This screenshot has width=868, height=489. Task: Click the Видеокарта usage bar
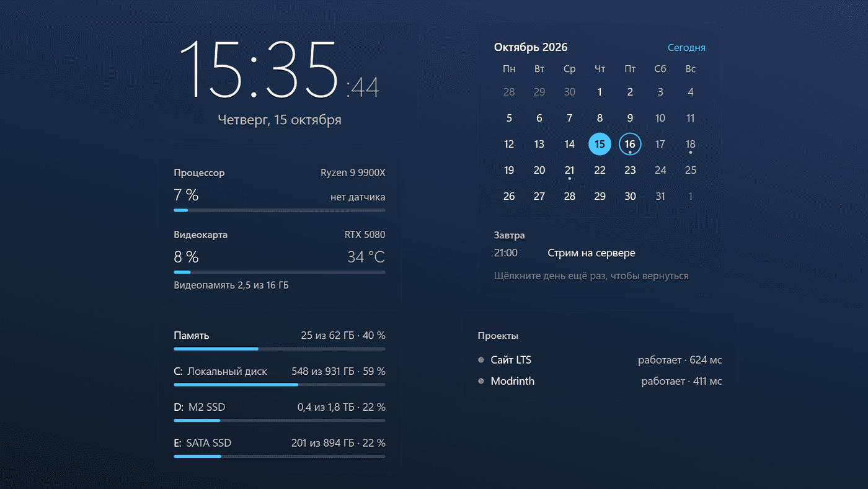(x=280, y=272)
